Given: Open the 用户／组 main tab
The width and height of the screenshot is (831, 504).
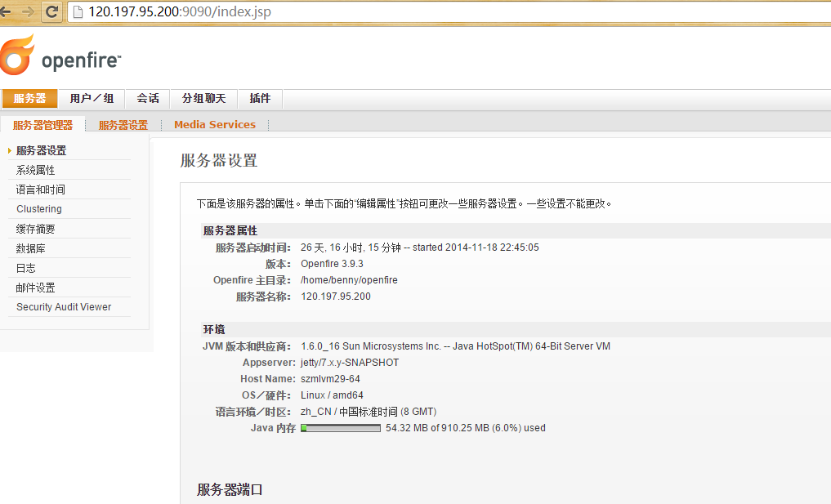Looking at the screenshot, I should pyautogui.click(x=92, y=99).
